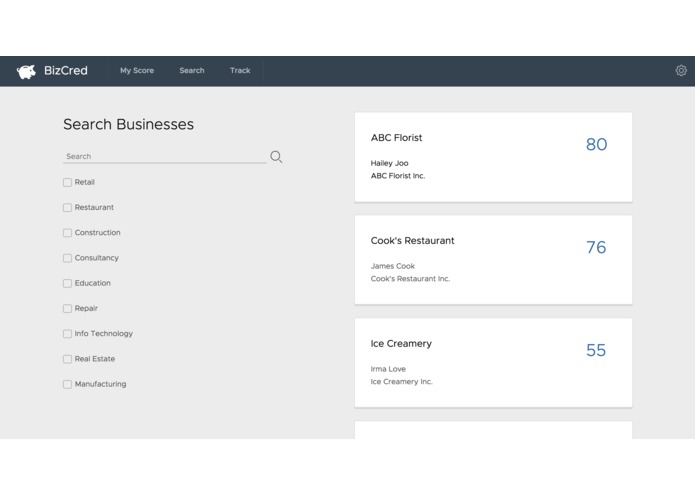
Task: Click Cook's Restaurant score 76
Action: [x=596, y=247]
